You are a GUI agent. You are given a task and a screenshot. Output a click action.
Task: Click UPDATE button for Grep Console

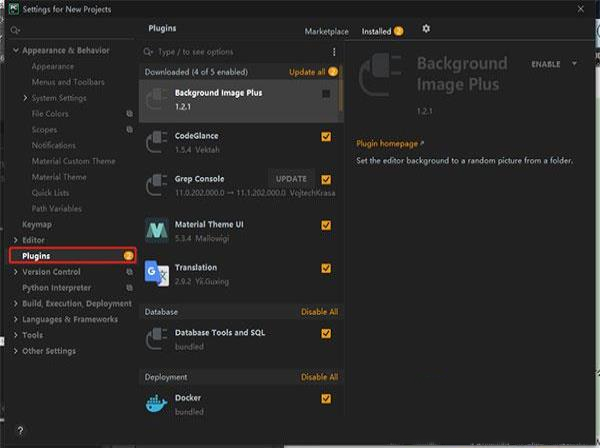(x=291, y=179)
